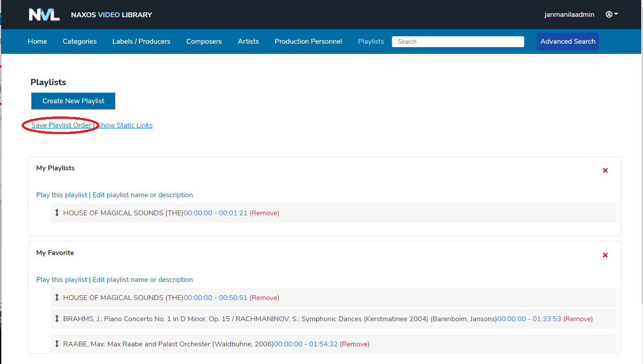Open Categories menu item
The width and height of the screenshot is (643, 364).
[79, 41]
